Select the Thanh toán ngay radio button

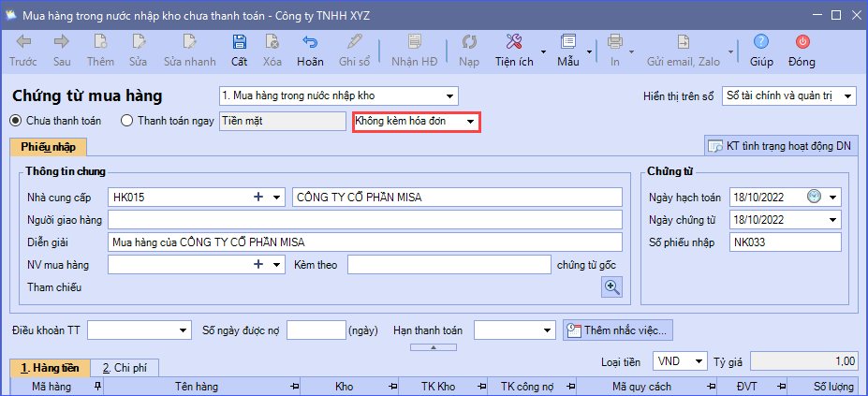[x=126, y=120]
